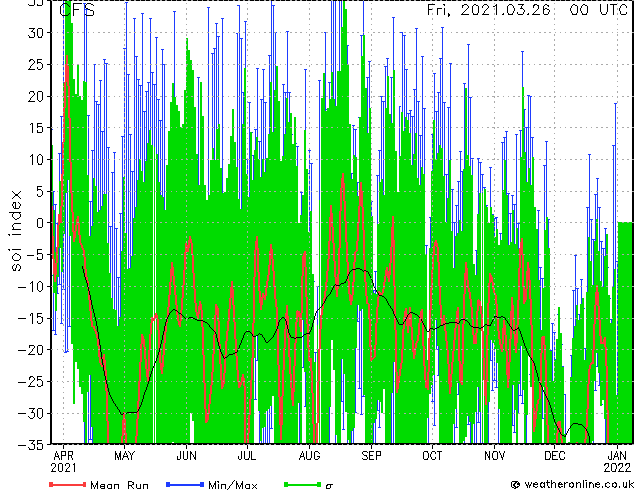Click the Mean Run legend text

tap(119, 485)
